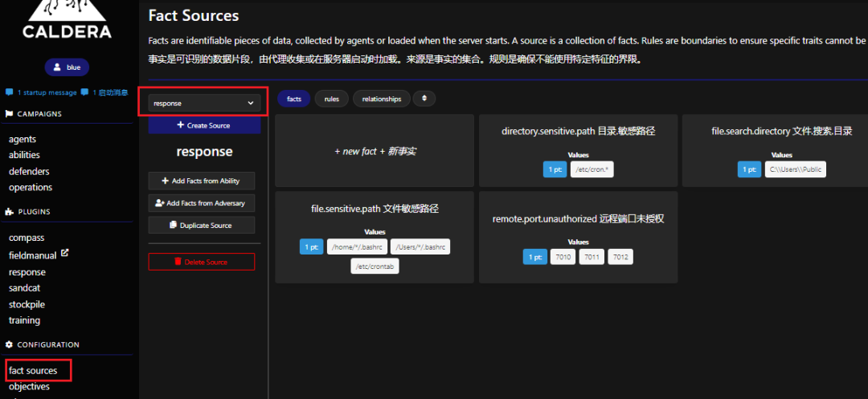Click the user icon in blue badge
Image resolution: width=868 pixels, height=399 pixels.
coord(58,67)
